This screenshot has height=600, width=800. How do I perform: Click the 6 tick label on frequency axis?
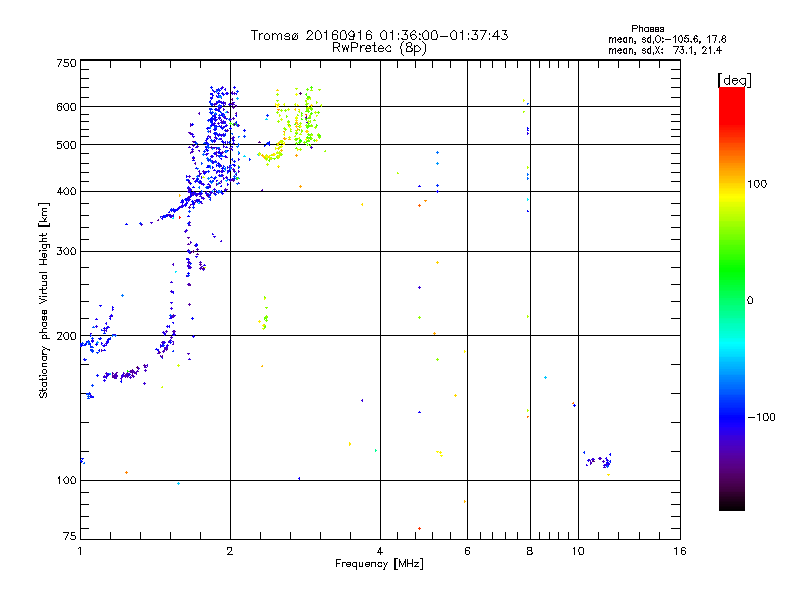coord(467,551)
